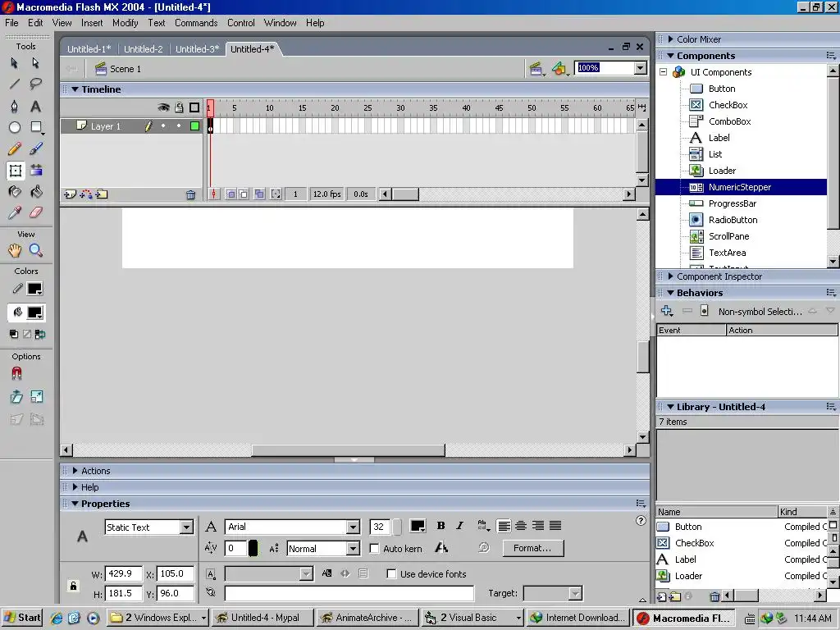Open Internet Download taskbar button

(x=578, y=618)
